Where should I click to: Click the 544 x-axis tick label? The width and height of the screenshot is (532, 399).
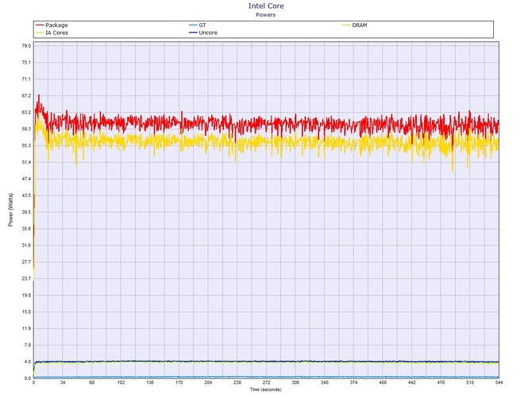pos(499,382)
